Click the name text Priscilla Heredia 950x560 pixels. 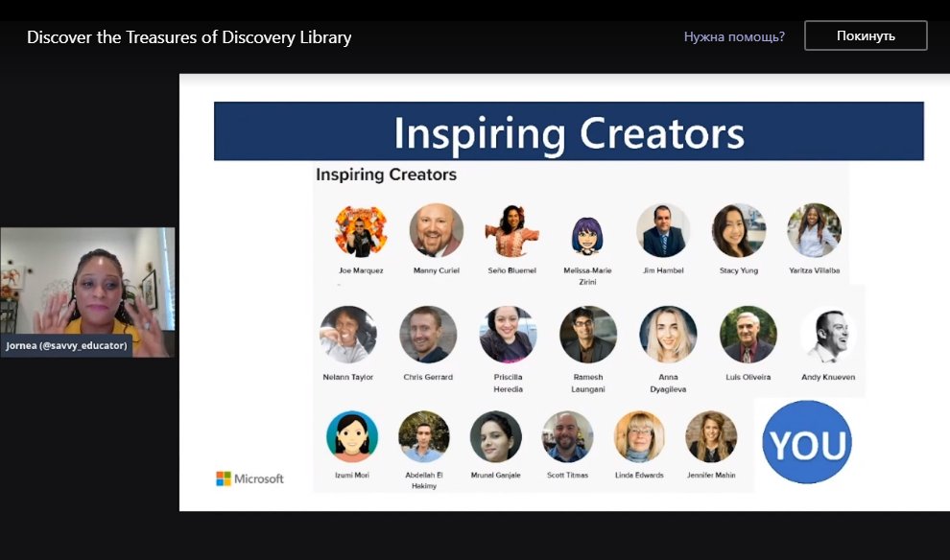coord(508,383)
